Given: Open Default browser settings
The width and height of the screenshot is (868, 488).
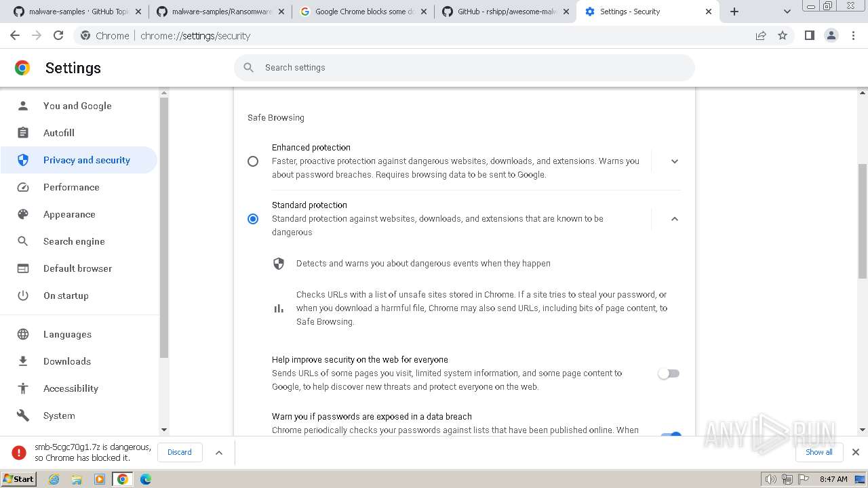Looking at the screenshot, I should coord(77,268).
